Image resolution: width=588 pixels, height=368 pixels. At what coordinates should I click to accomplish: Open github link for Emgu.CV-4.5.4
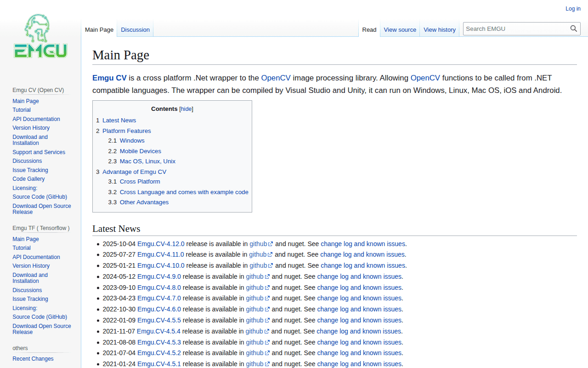pyautogui.click(x=257, y=331)
